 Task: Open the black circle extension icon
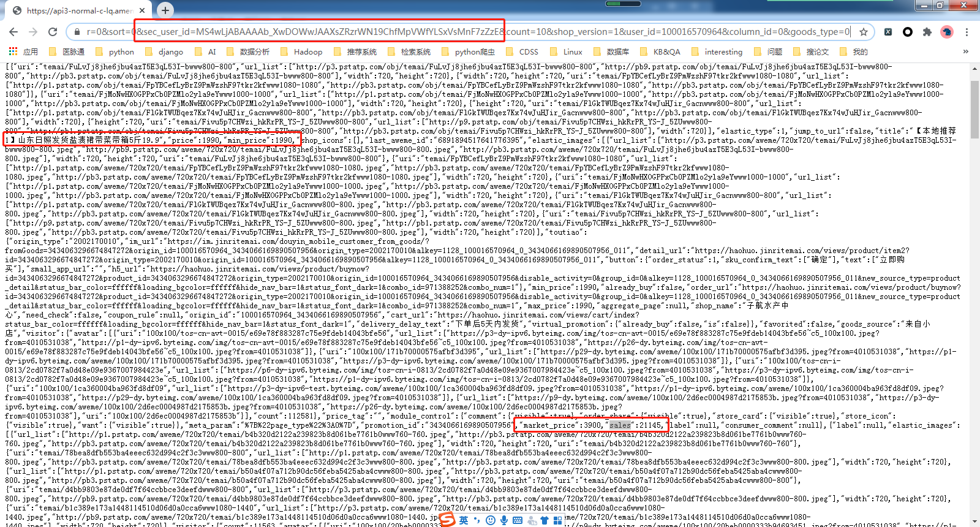(x=908, y=32)
